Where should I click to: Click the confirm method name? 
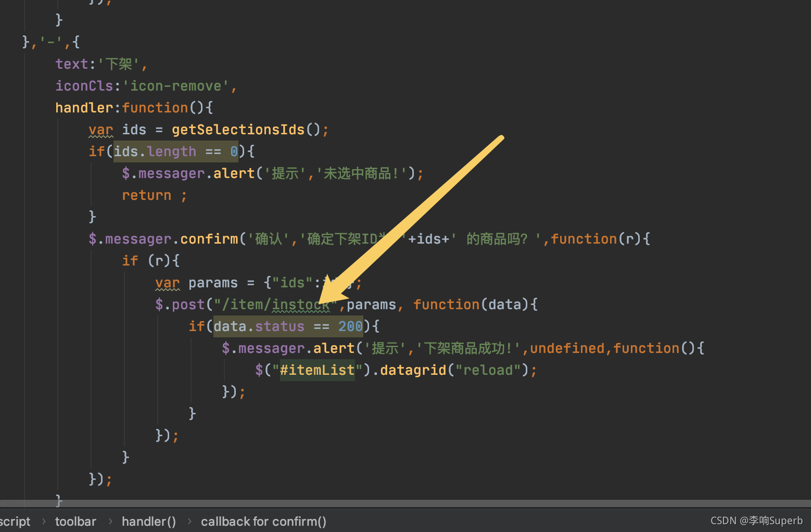pyautogui.click(x=209, y=239)
